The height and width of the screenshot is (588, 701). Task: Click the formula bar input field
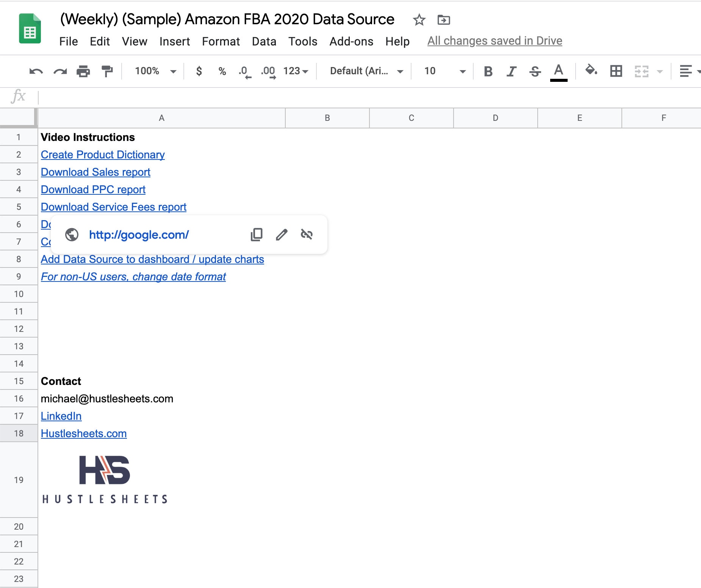point(369,97)
